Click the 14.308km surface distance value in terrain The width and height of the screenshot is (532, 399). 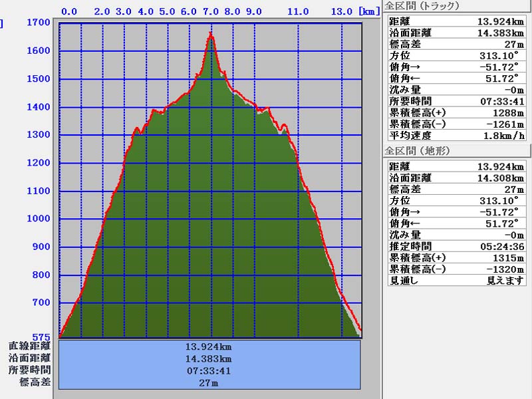500,178
